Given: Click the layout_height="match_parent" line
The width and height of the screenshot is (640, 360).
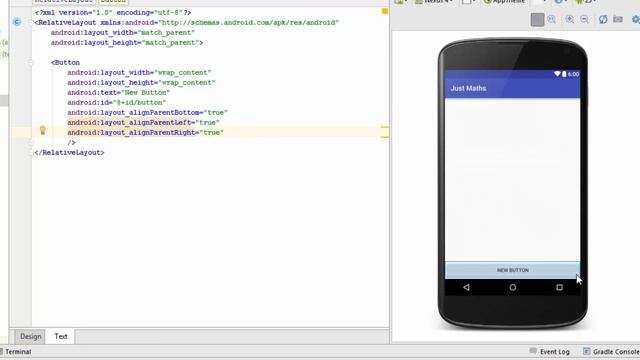Looking at the screenshot, I should 127,42.
